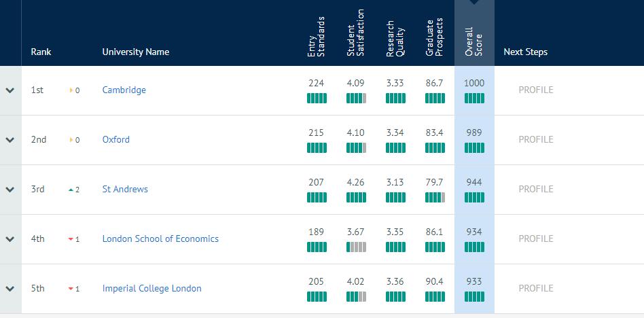Click Imperial College Graduate Prospects rating bar
The image size is (644, 318).
(435, 296)
